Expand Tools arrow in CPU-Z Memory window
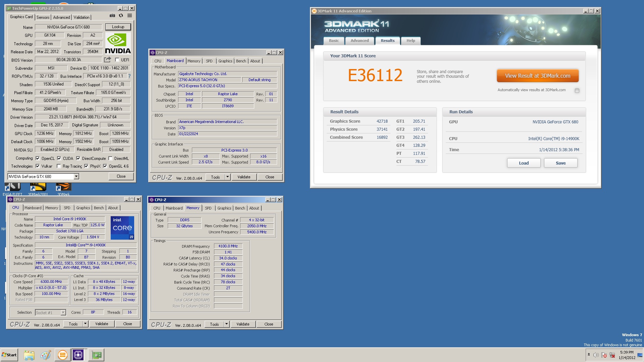The height and width of the screenshot is (362, 644). (226, 324)
